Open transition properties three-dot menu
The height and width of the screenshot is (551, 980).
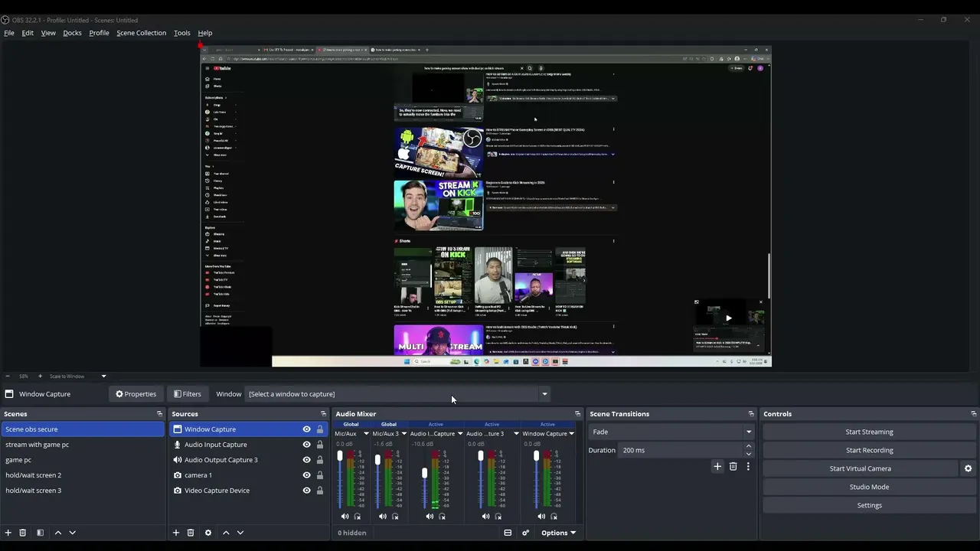(748, 466)
